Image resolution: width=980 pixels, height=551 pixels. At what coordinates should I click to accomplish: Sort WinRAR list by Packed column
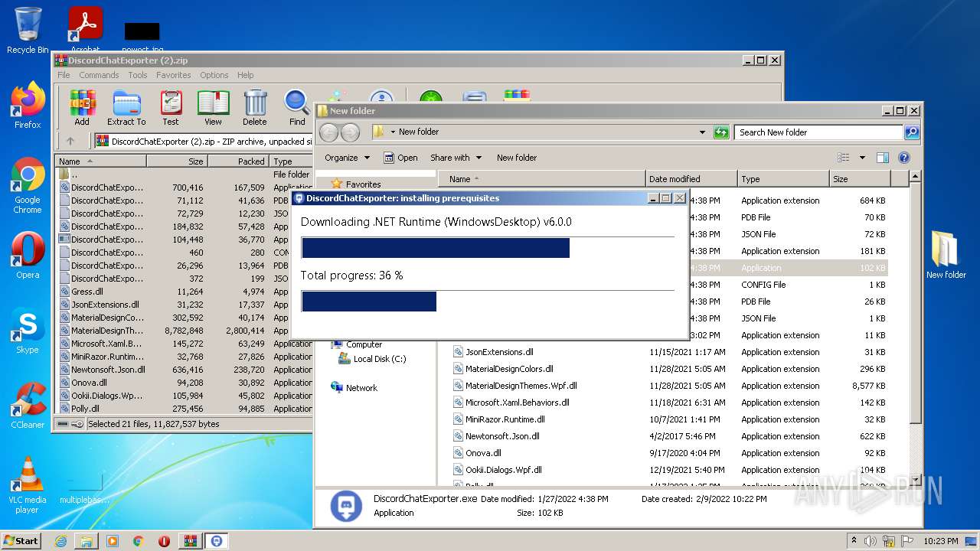click(238, 161)
